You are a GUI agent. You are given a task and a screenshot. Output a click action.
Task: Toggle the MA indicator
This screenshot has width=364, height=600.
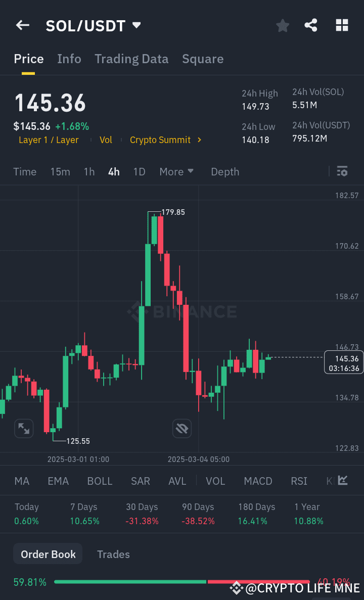coord(22,481)
